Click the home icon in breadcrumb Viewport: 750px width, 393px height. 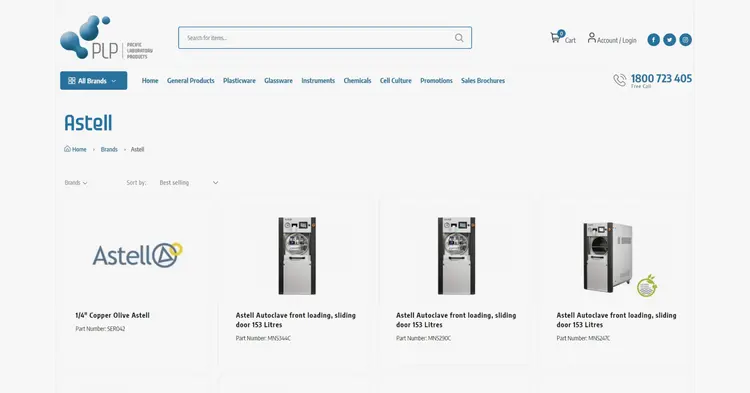pos(67,149)
